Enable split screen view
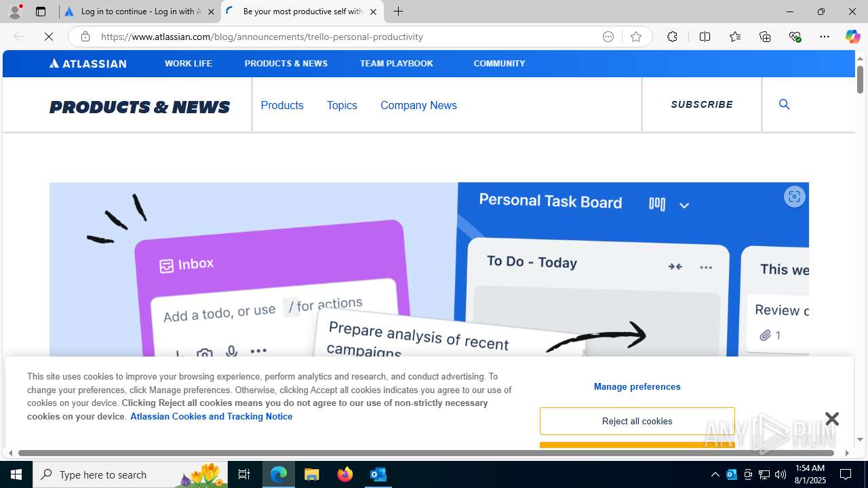The width and height of the screenshot is (868, 488). (x=705, y=37)
